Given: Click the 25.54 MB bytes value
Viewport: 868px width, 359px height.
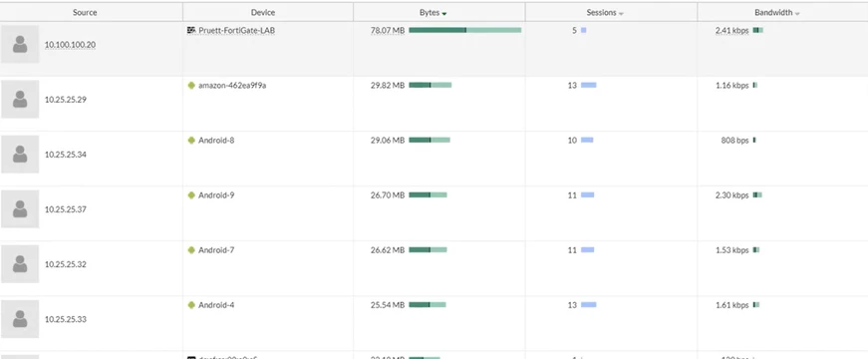Looking at the screenshot, I should (388, 305).
